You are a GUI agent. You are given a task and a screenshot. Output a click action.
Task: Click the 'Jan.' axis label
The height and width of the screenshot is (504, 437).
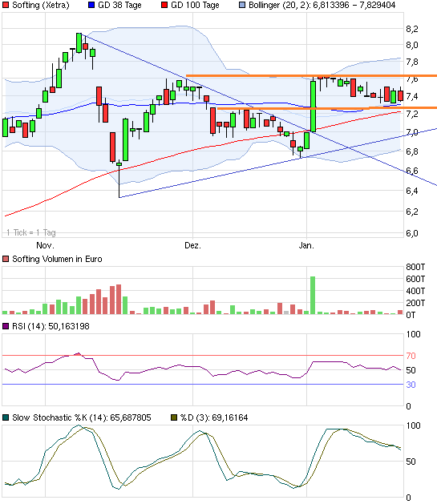[306, 245]
